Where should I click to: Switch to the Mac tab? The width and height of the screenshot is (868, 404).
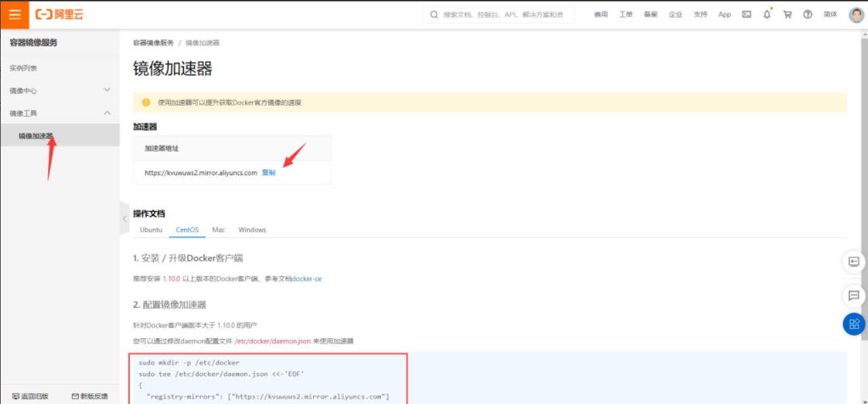(219, 229)
